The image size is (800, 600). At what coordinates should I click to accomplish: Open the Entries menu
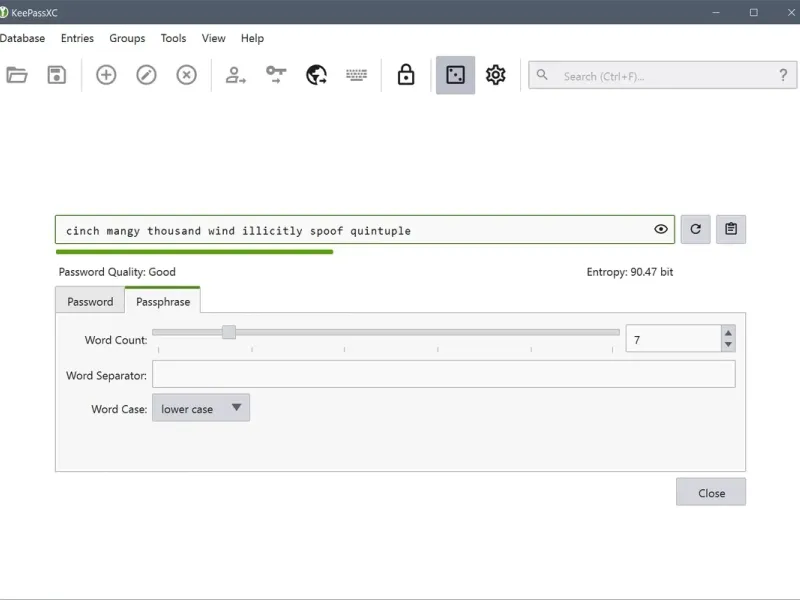pos(77,38)
